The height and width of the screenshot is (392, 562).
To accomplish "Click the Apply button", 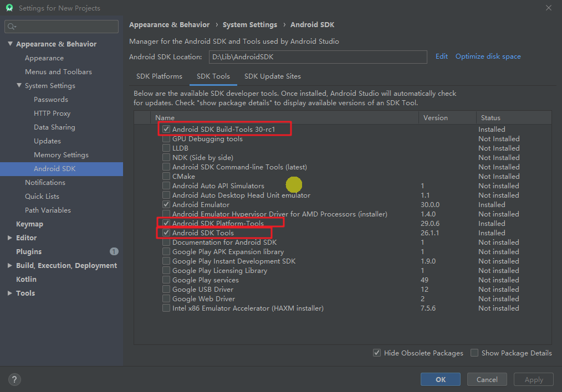I will pyautogui.click(x=534, y=379).
